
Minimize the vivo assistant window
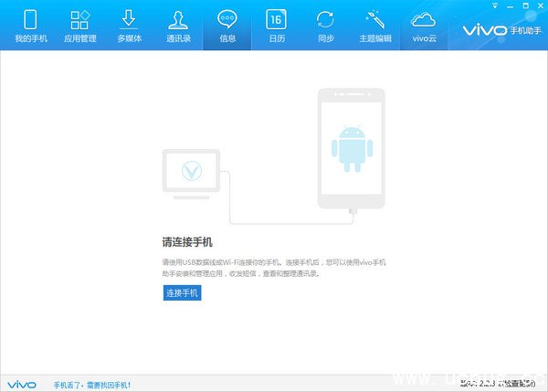tap(510, 6)
